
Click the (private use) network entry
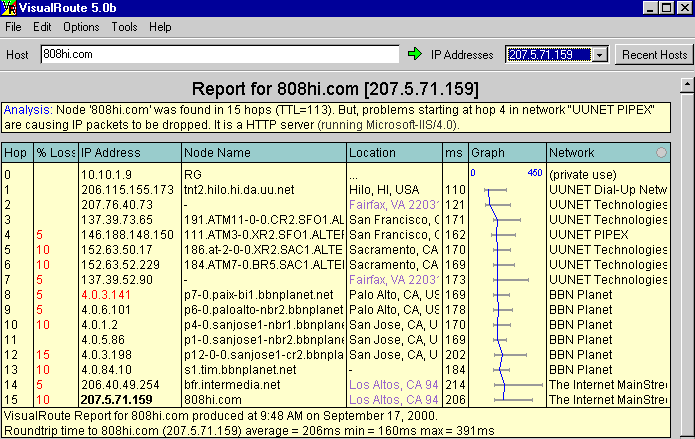[583, 175]
